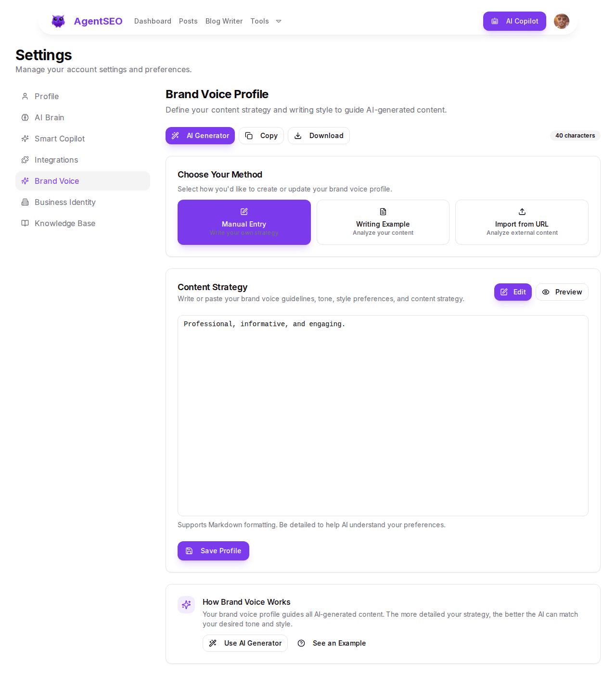
Task: Open the Dashboard menu item
Action: click(x=153, y=21)
